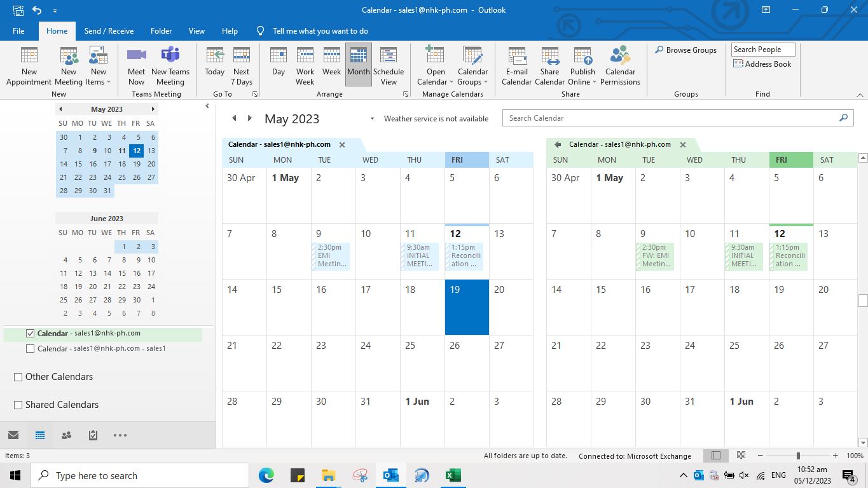Open the Calendar Groups menu
Image resolution: width=868 pixels, height=488 pixels.
click(x=472, y=65)
